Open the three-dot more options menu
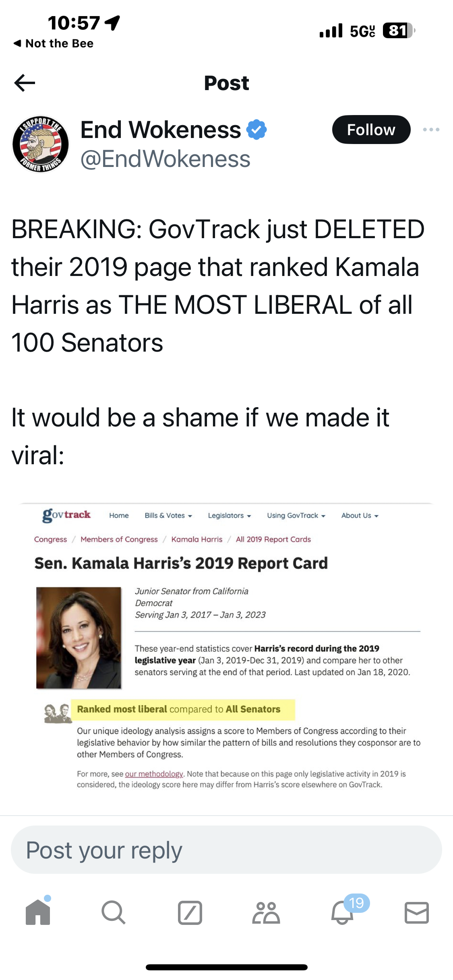The image size is (453, 980). click(431, 130)
